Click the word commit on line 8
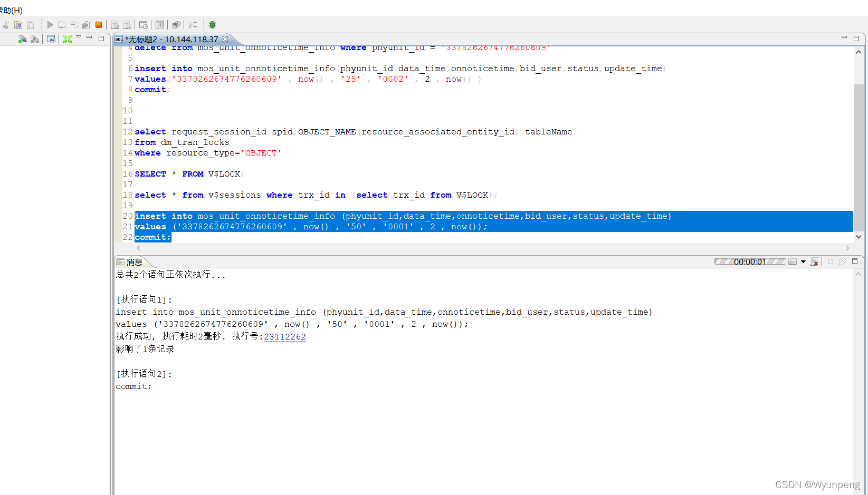Viewport: 868px width, 495px height. 150,90
